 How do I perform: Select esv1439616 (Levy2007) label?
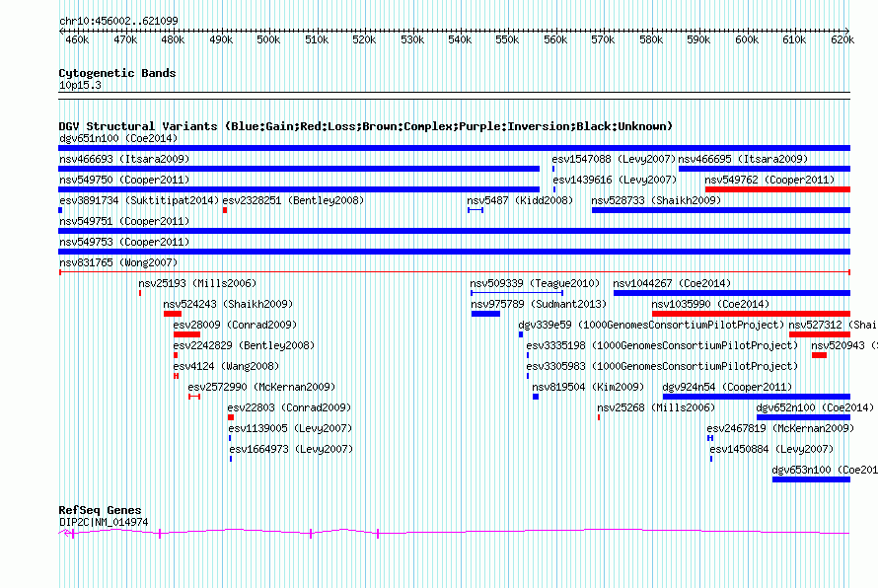(615, 180)
